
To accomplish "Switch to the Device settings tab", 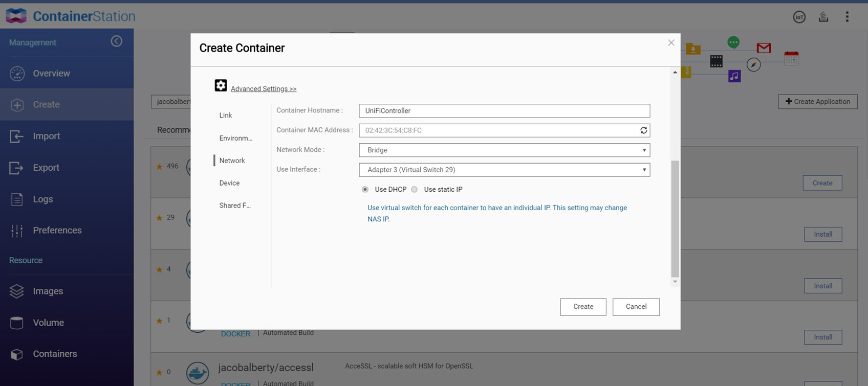I will [x=229, y=183].
